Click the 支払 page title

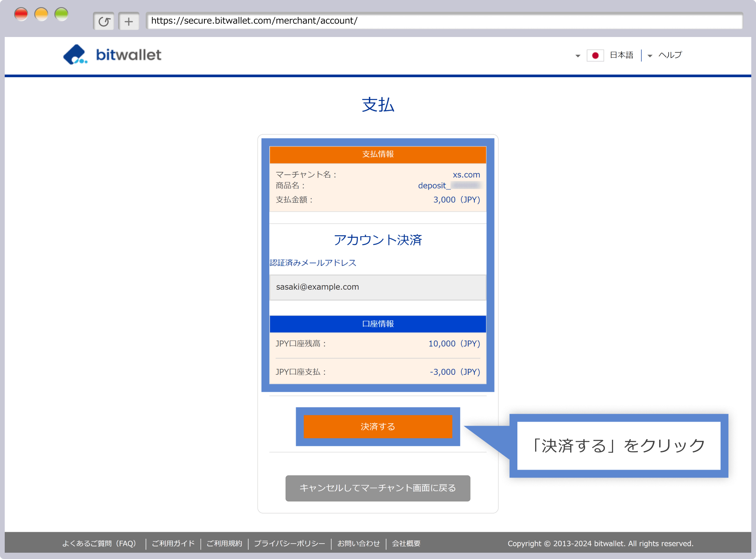tap(378, 105)
